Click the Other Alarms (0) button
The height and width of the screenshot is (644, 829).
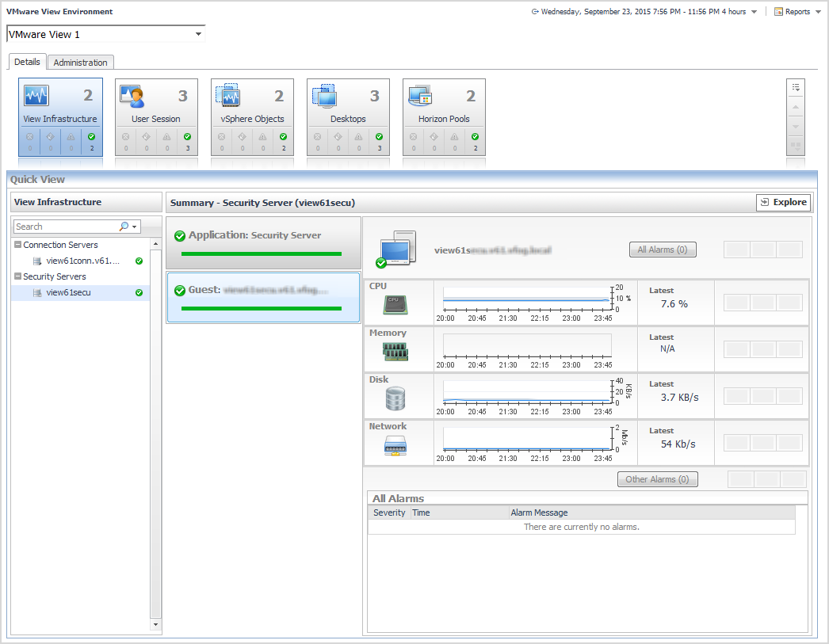(x=657, y=479)
